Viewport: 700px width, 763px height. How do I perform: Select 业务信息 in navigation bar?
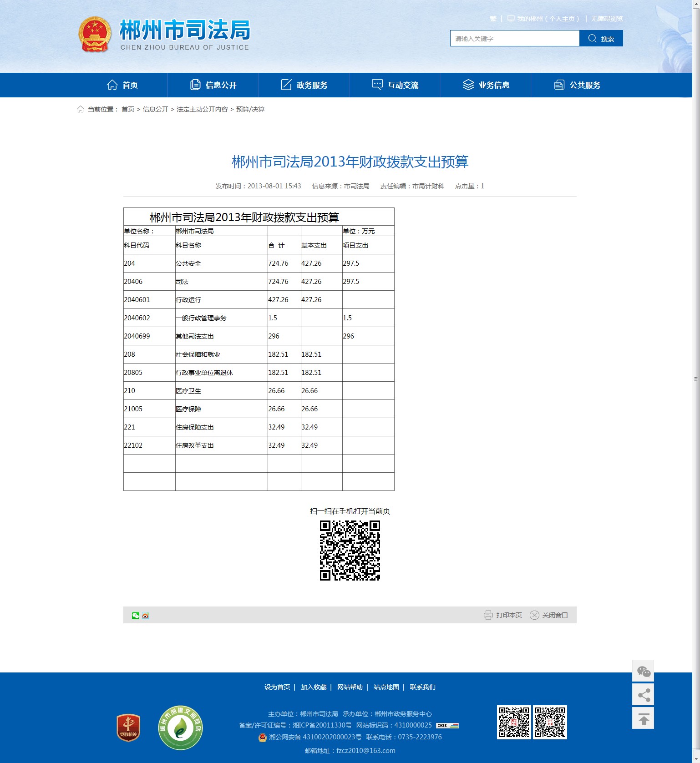(487, 85)
